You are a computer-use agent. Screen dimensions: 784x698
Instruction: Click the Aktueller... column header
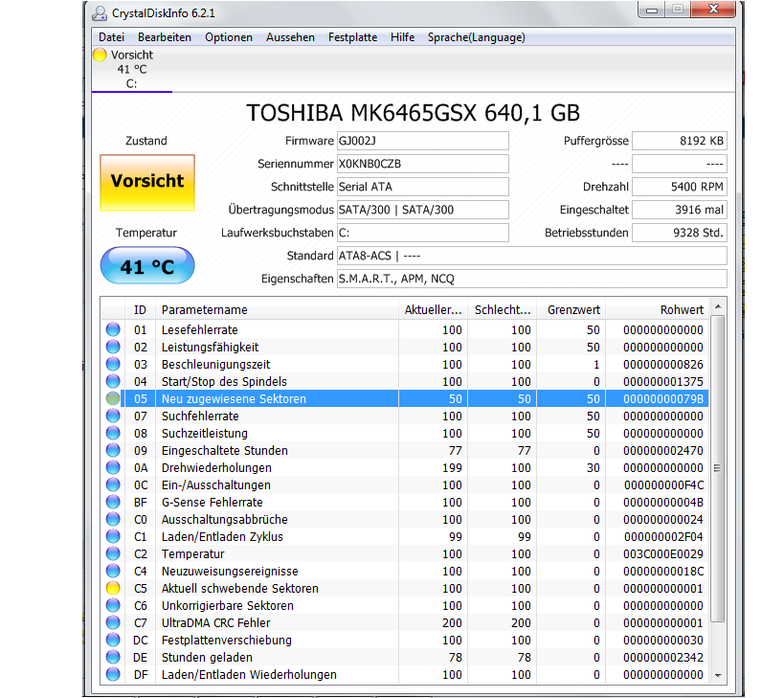[x=433, y=310]
